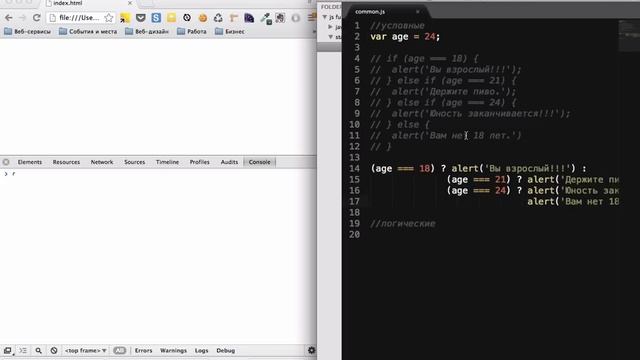Filter console to Warnings only
640x360 pixels.
(173, 351)
